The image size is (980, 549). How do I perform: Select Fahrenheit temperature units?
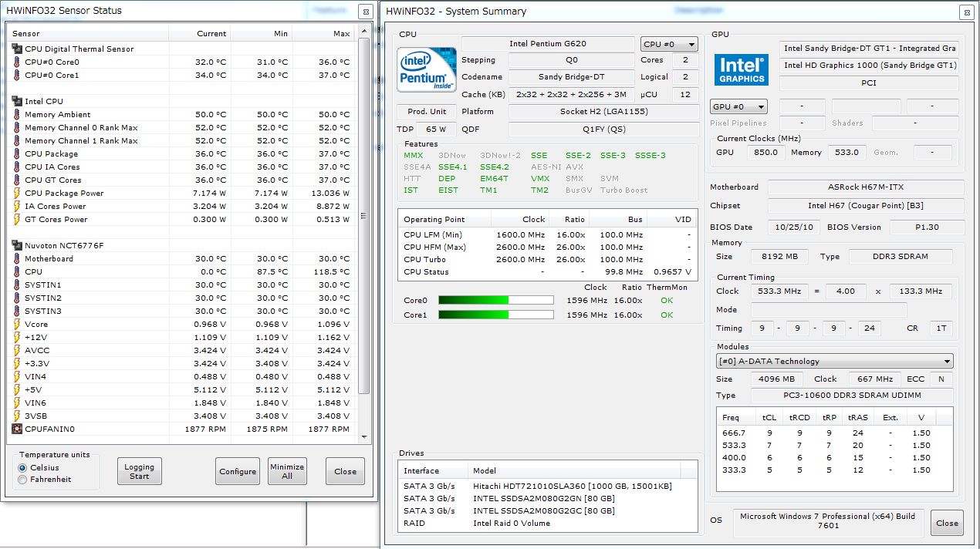22,480
